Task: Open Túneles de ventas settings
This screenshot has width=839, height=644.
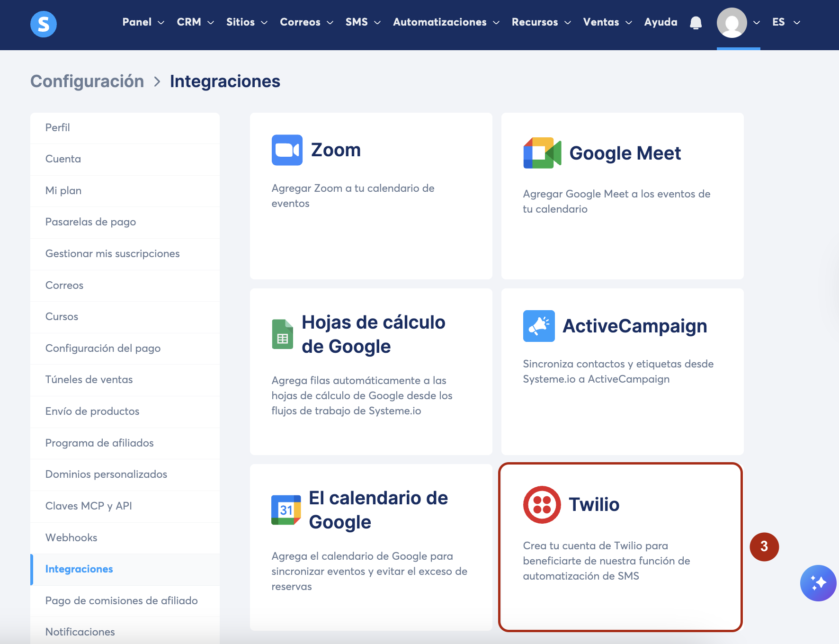Action: point(125,380)
